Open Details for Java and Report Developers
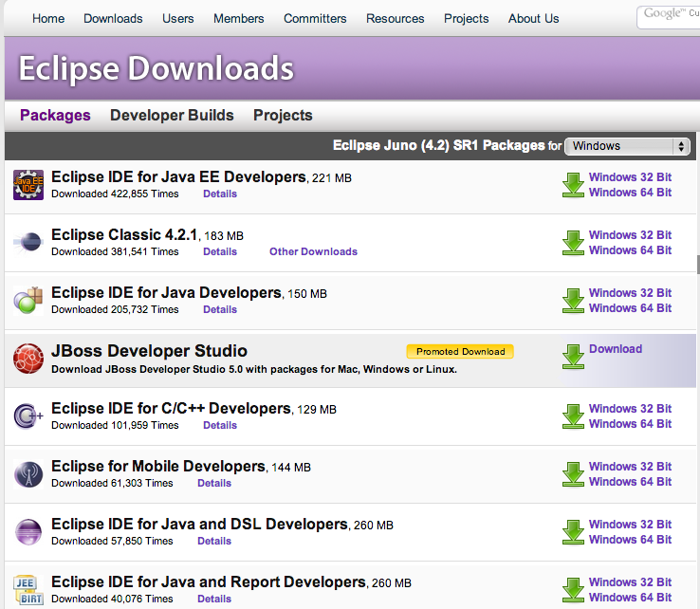 (x=214, y=599)
